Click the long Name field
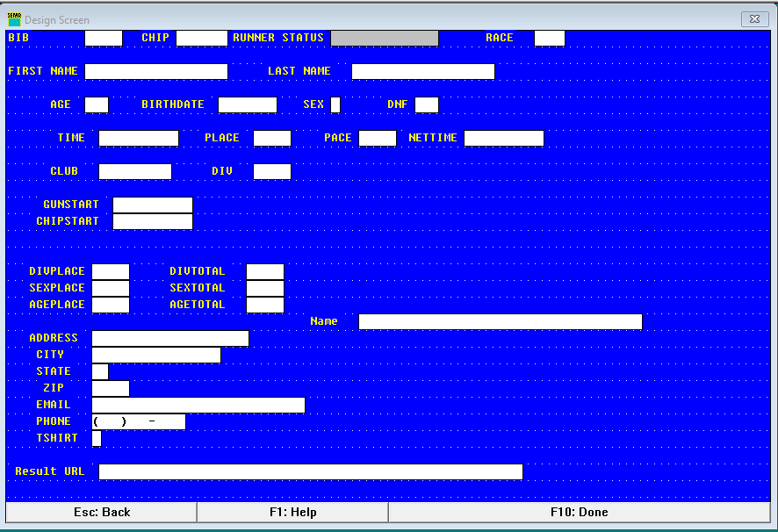The image size is (778, 532). (x=501, y=321)
